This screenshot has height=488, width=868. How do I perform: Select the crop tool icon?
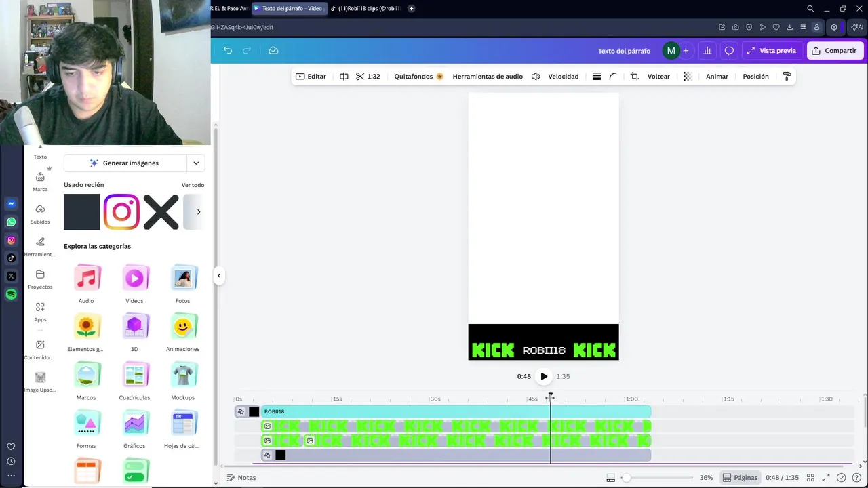pyautogui.click(x=635, y=77)
